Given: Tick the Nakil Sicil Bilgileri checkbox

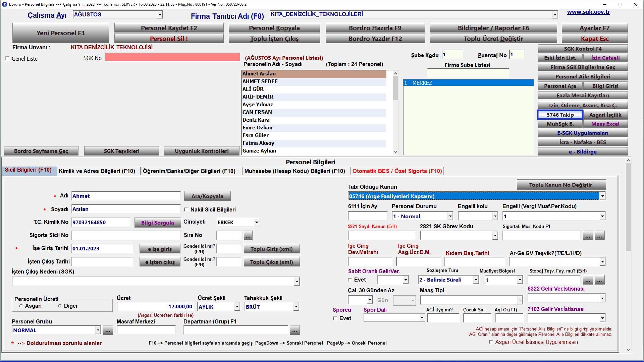Looking at the screenshot, I should click(x=186, y=209).
